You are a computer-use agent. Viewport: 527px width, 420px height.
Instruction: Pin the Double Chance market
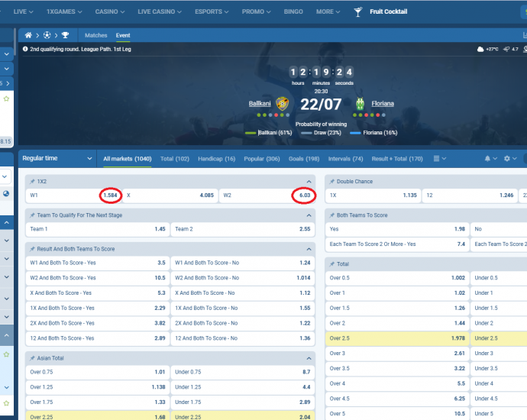pos(332,182)
